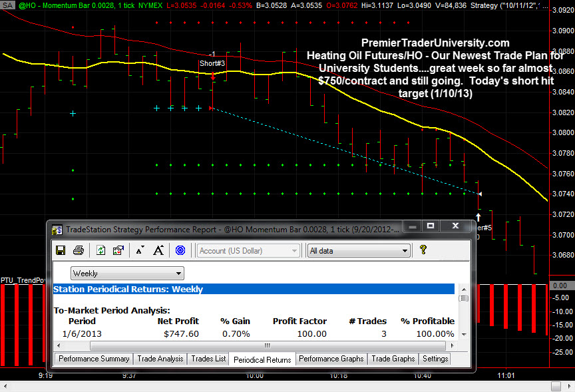Click the % Gain column header
The height and width of the screenshot is (392, 575).
pos(235,321)
